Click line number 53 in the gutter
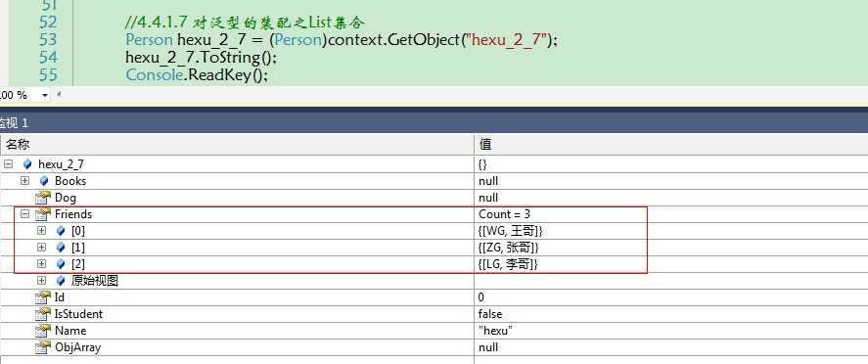 (48, 40)
